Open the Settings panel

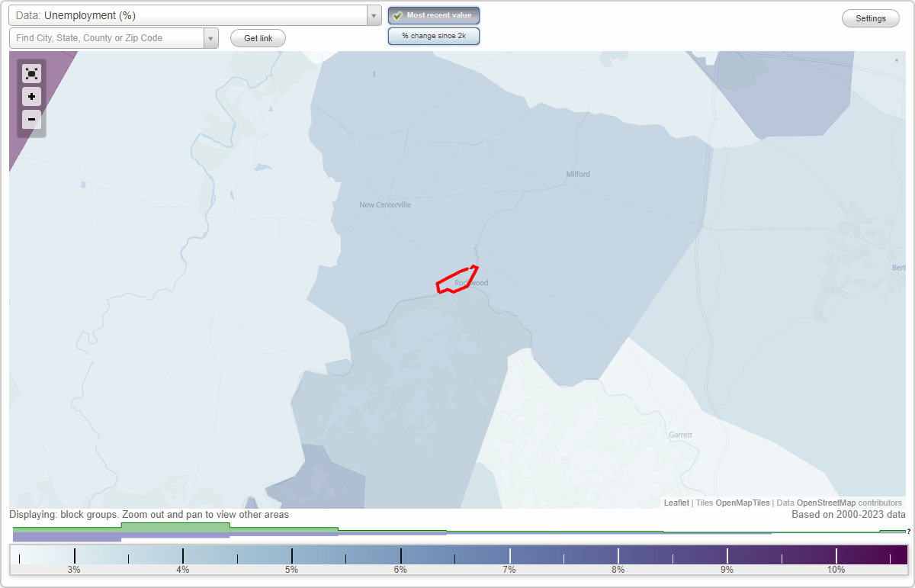(x=870, y=18)
